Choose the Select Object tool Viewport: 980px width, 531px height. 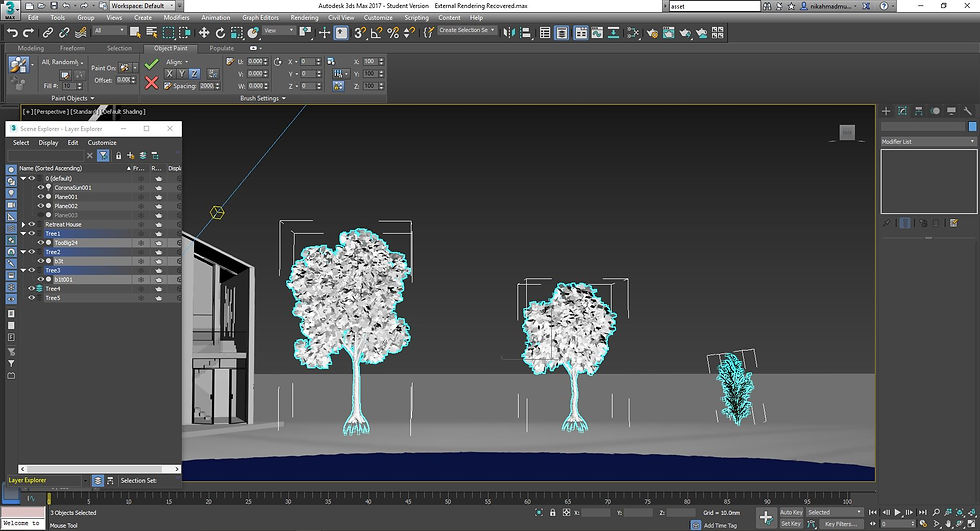point(135,32)
